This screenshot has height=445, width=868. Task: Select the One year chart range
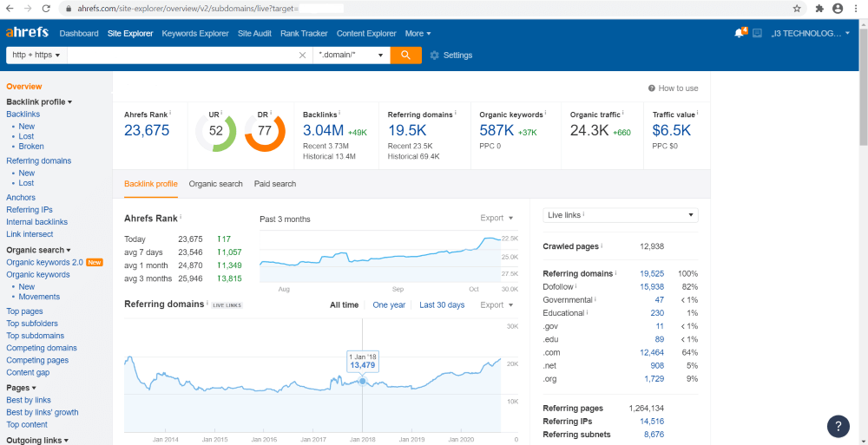(x=389, y=305)
